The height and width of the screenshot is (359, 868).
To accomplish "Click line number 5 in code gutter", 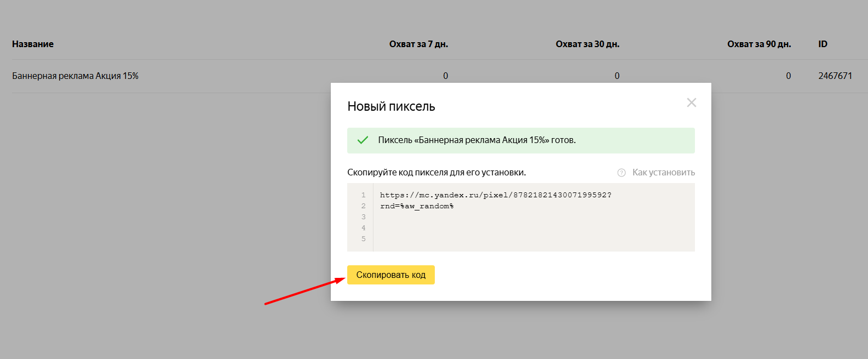I will click(x=363, y=239).
